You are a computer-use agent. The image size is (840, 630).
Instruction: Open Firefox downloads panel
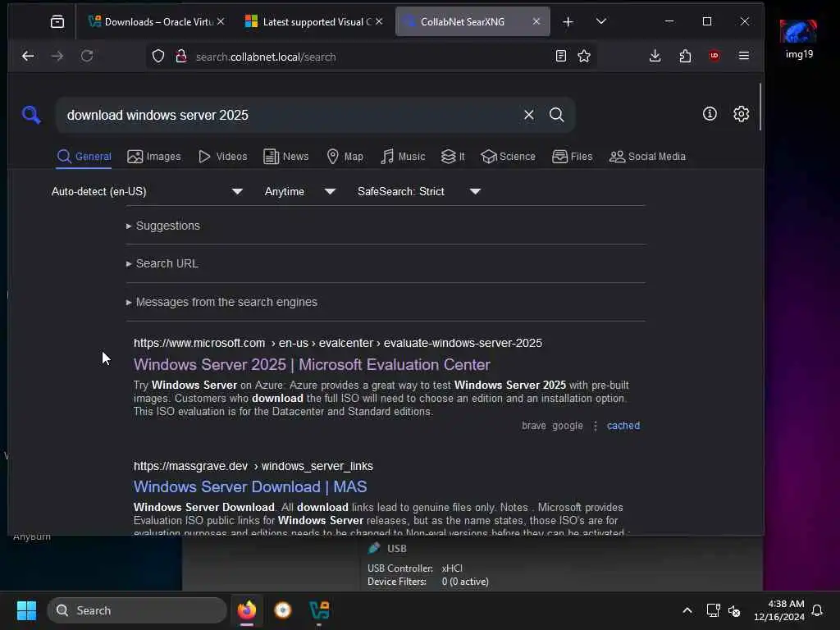(x=655, y=56)
